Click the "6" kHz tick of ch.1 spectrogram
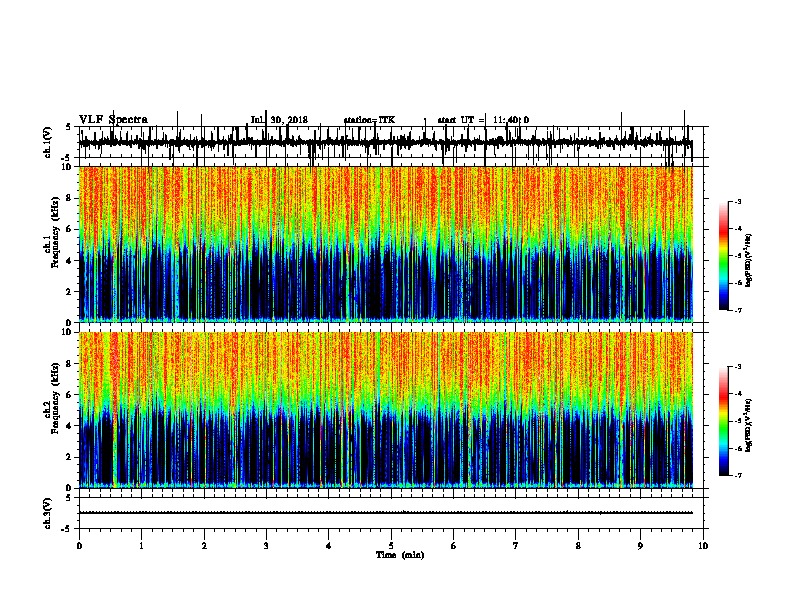 70,230
